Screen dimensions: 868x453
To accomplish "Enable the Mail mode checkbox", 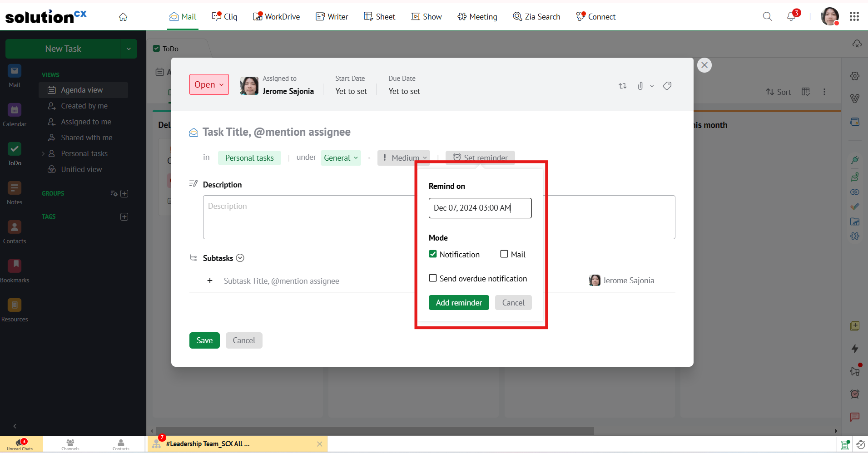I will point(504,254).
